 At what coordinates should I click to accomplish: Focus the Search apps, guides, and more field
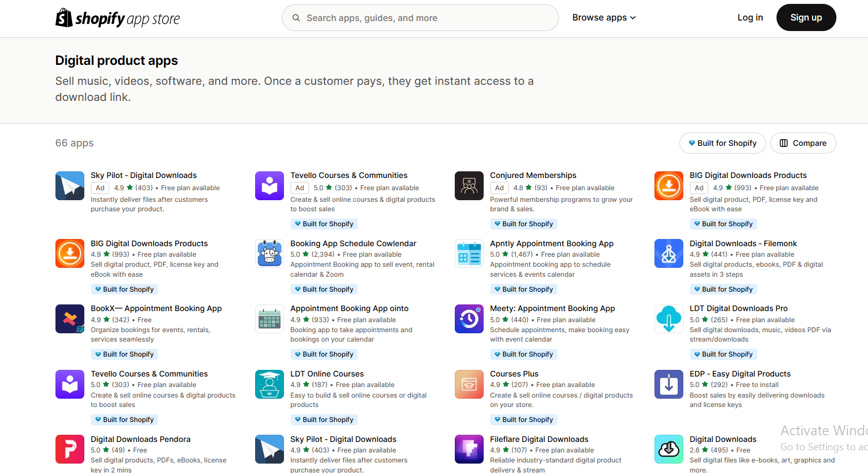[420, 18]
